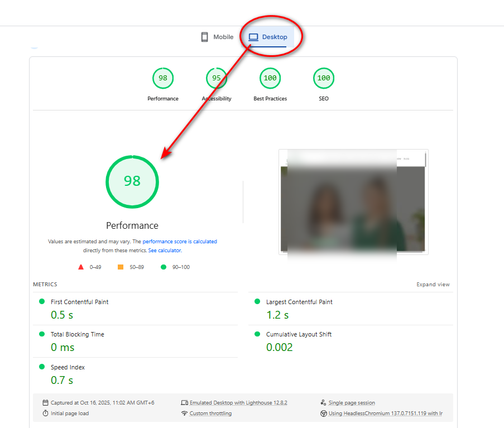Click the Speed Index metric label
This screenshot has width=504, height=428.
[x=68, y=367]
